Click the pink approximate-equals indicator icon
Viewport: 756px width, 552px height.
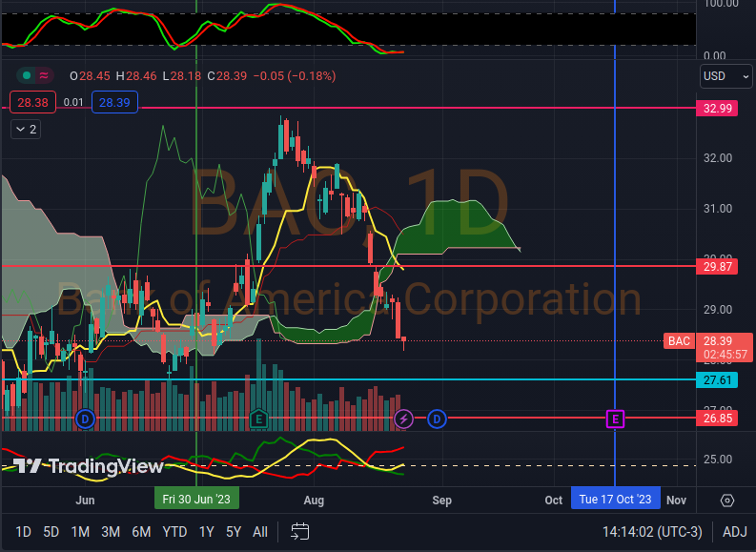point(44,75)
